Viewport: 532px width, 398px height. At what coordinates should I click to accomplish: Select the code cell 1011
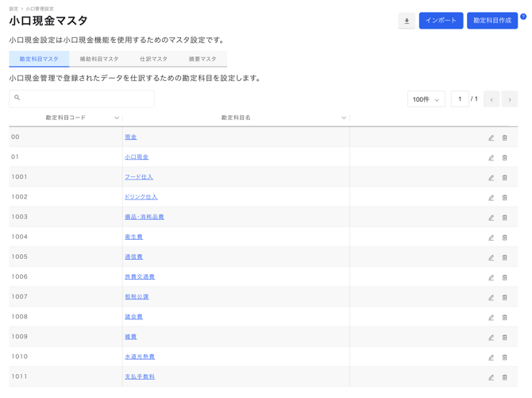[65, 377]
